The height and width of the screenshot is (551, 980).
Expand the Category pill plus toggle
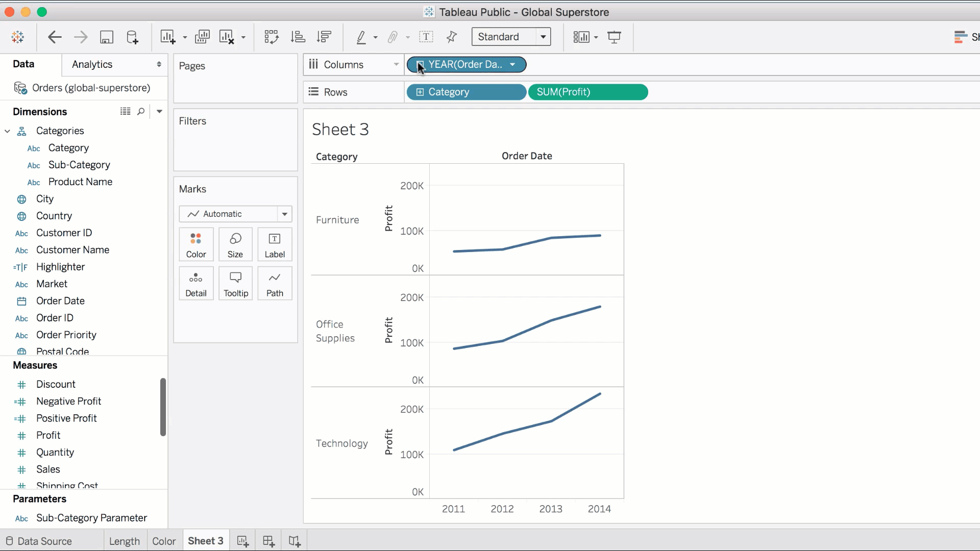tap(420, 92)
